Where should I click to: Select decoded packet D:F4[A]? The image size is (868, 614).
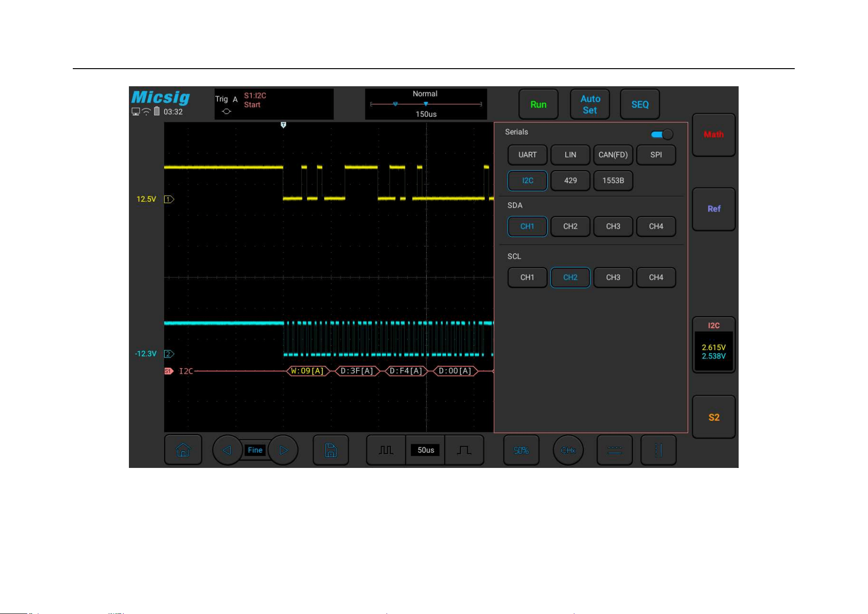[x=406, y=371]
